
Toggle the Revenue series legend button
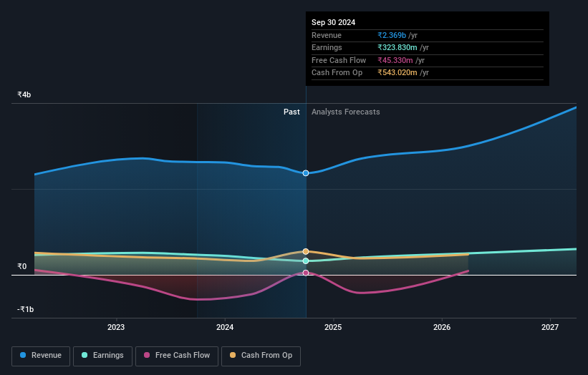tap(41, 356)
